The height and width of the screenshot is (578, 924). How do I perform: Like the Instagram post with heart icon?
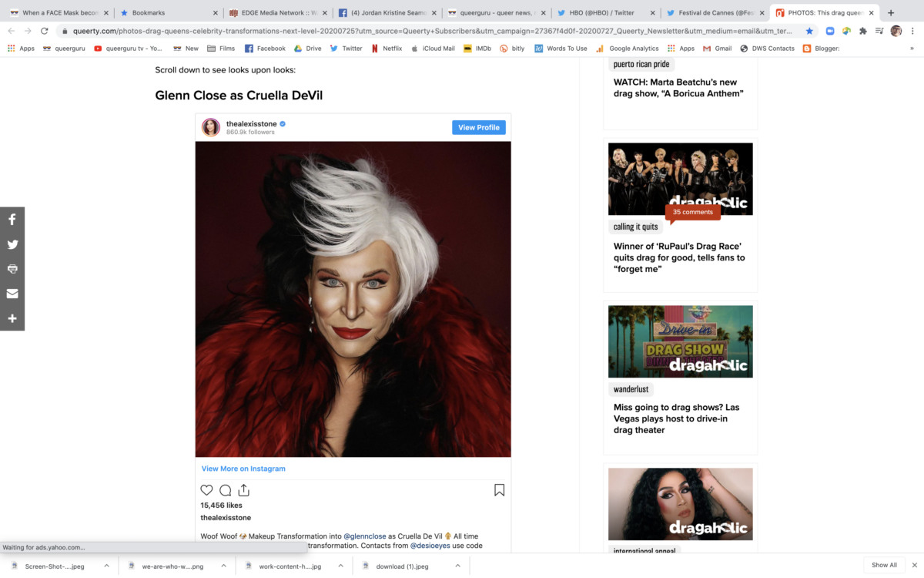coord(206,490)
